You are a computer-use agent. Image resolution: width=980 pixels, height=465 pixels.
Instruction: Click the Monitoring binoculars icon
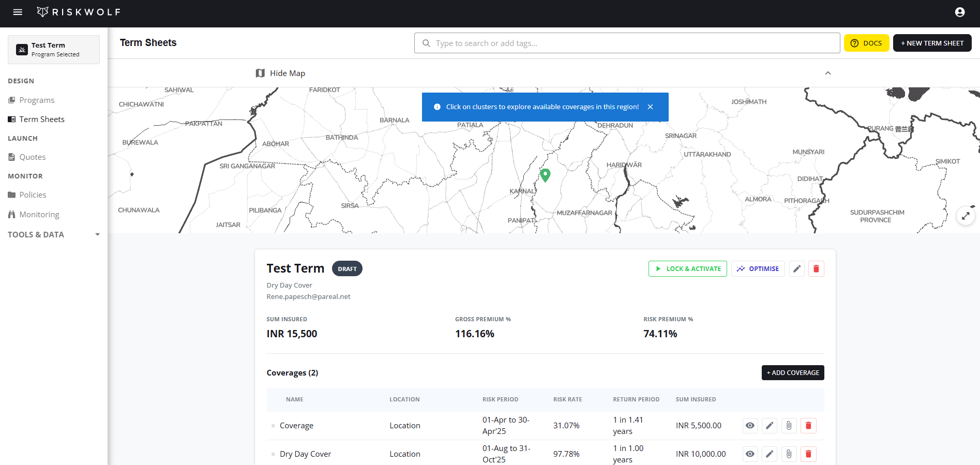(11, 214)
